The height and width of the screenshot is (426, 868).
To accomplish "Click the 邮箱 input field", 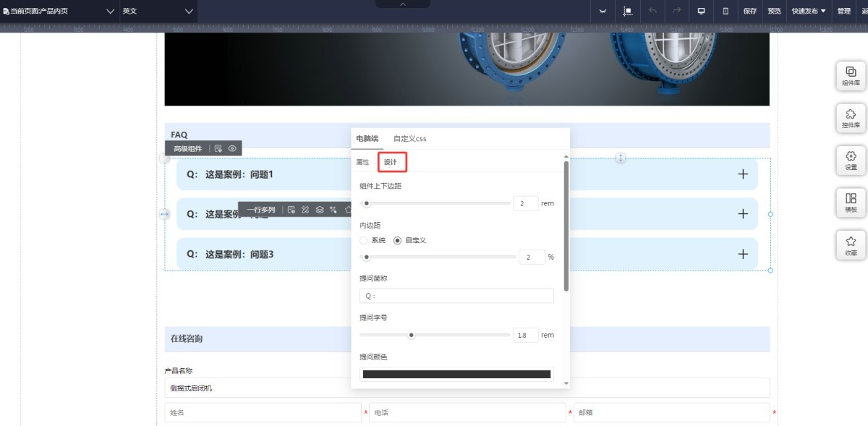I will (672, 412).
